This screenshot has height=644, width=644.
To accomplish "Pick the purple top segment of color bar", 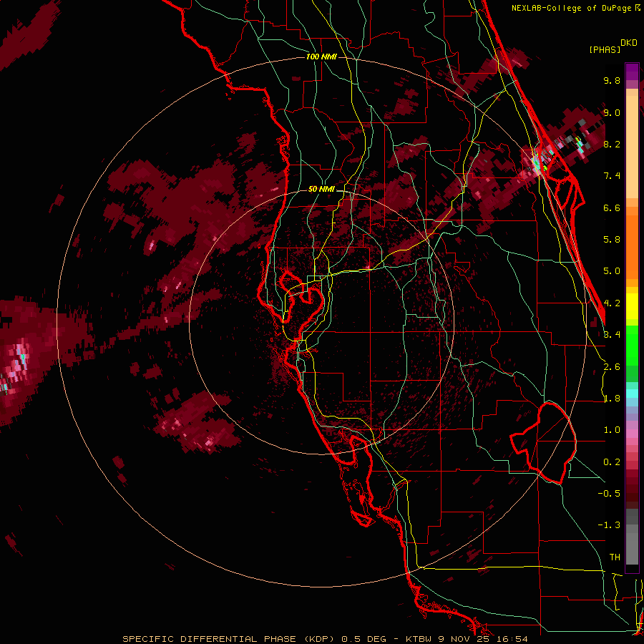I will click(x=632, y=72).
